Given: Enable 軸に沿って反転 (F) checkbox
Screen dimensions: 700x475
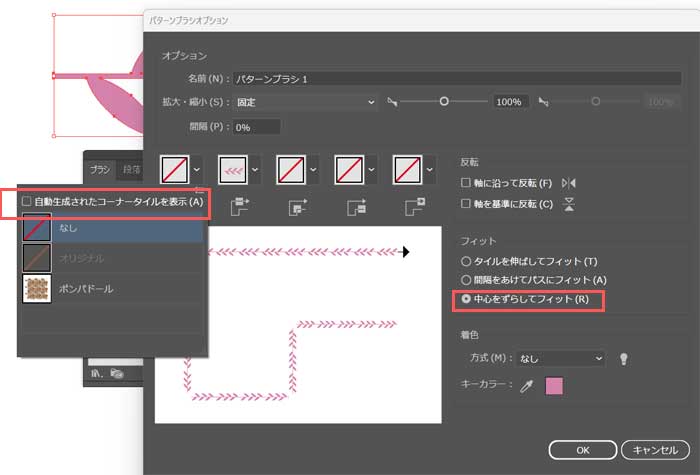Looking at the screenshot, I should pyautogui.click(x=466, y=183).
